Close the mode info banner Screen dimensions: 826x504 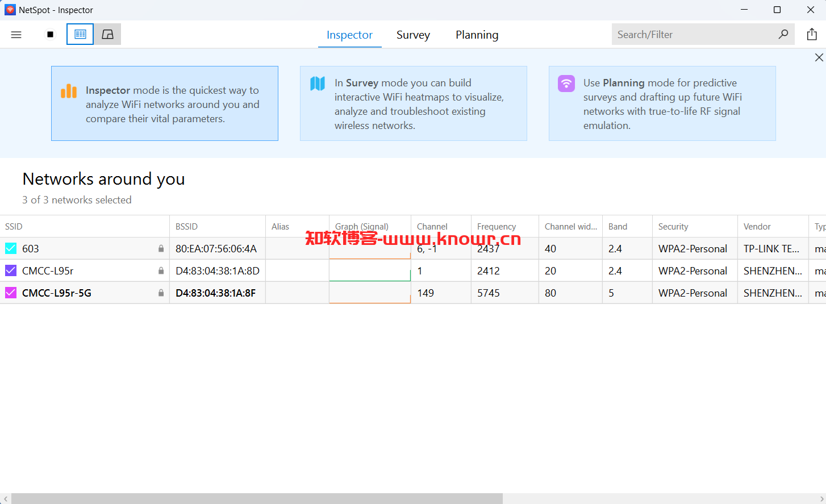pyautogui.click(x=819, y=57)
